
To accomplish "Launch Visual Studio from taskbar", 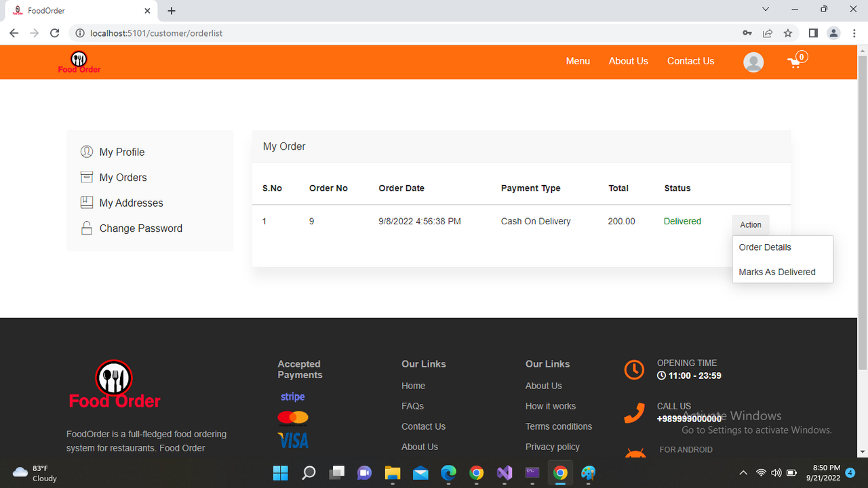I will point(505,472).
